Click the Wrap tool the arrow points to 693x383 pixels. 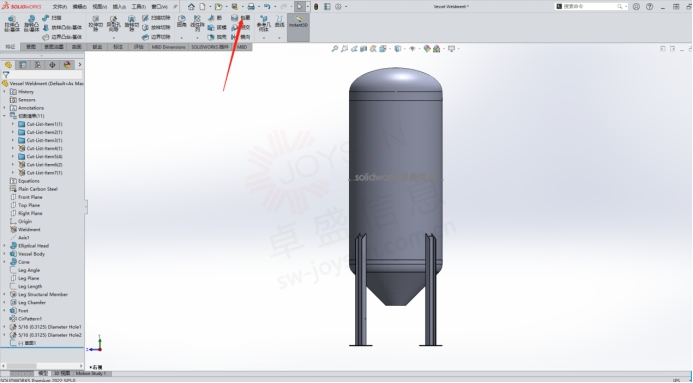coord(241,18)
